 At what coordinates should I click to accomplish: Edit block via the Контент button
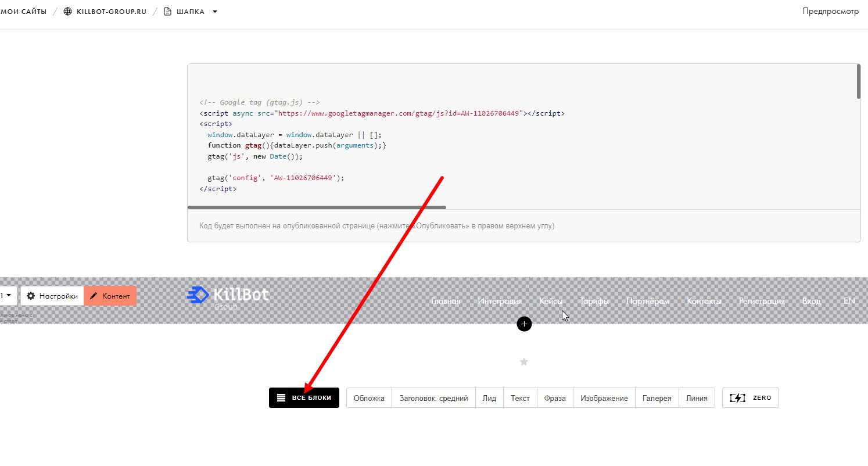(110, 296)
